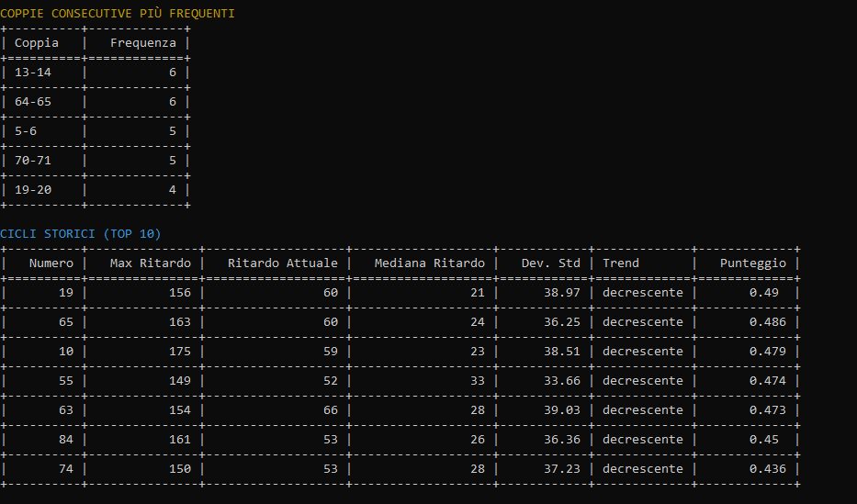Viewport: 857px width, 504px height.
Task: Click Max Ritardo value "156"
Action: click(x=180, y=293)
